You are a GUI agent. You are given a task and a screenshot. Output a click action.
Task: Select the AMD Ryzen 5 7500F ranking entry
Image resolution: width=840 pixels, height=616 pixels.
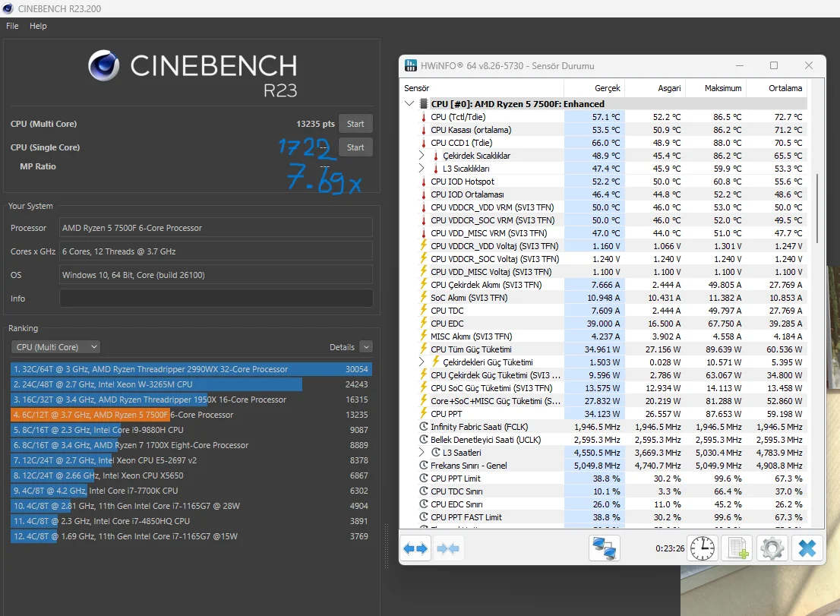pos(191,415)
